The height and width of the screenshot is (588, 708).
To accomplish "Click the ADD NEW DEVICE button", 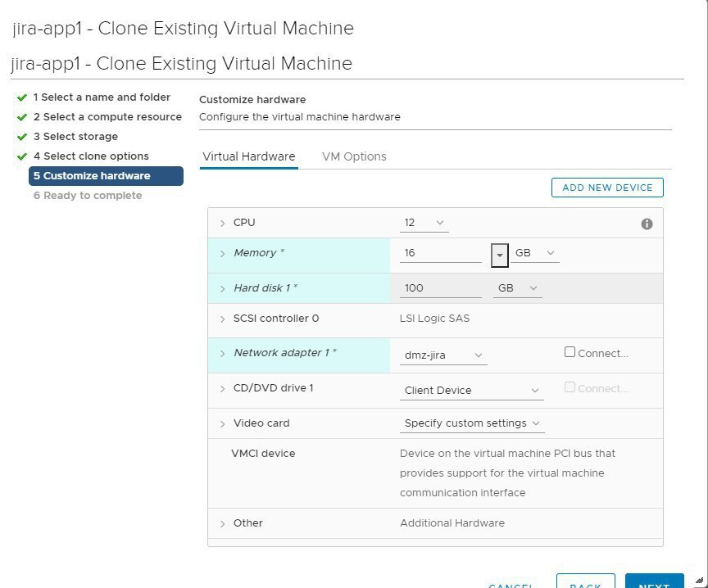I will tap(607, 188).
